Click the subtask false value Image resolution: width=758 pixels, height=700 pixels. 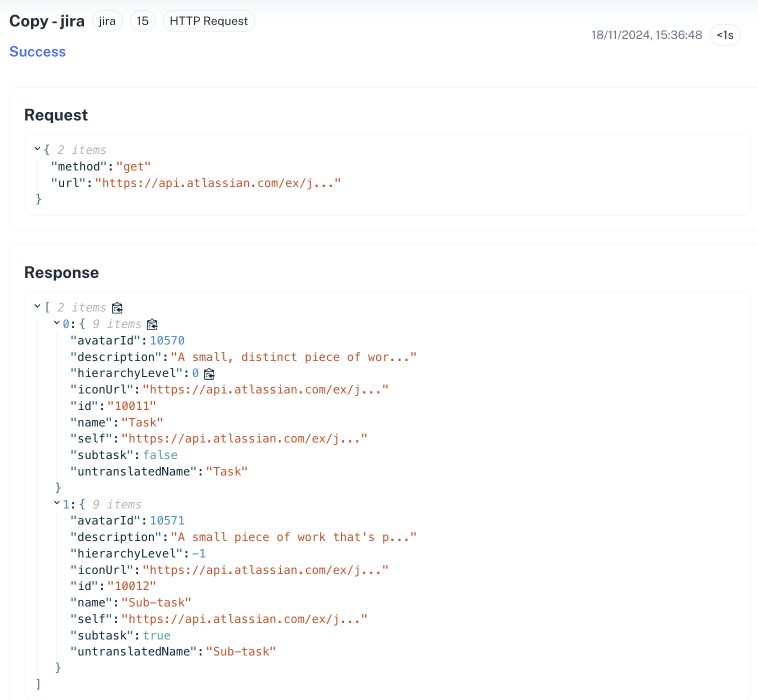click(160, 454)
